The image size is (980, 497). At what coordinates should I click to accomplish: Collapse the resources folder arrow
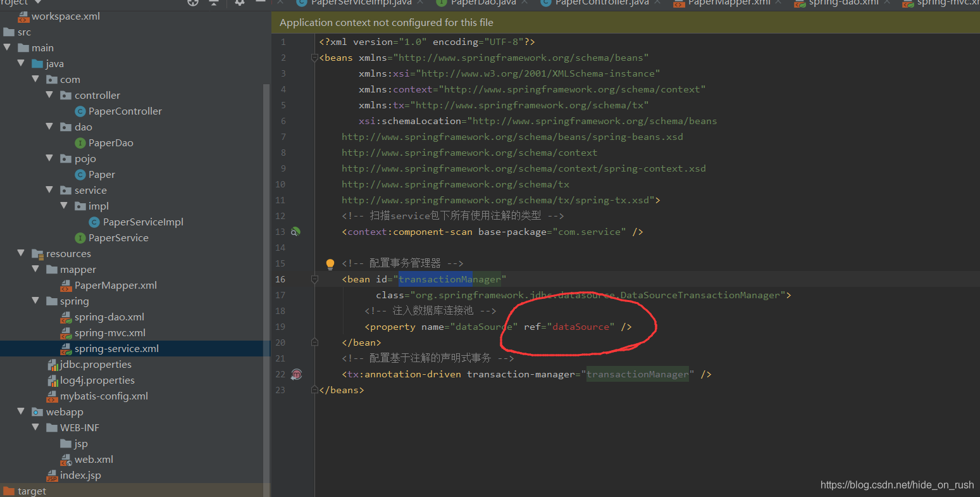pos(22,253)
